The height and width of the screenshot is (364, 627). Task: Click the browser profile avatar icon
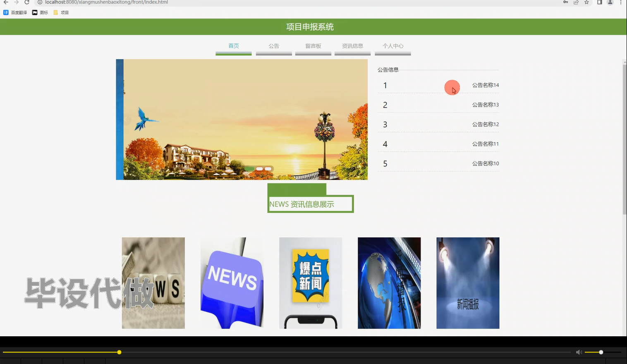click(x=609, y=2)
